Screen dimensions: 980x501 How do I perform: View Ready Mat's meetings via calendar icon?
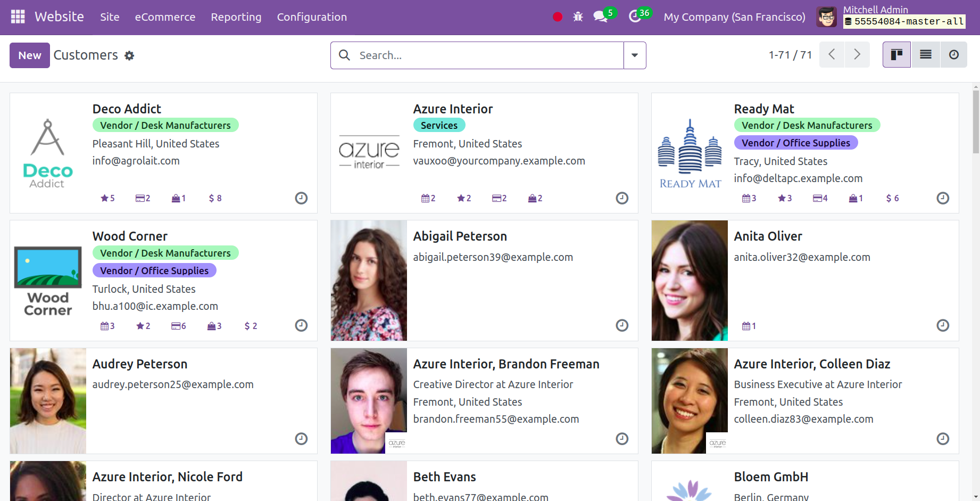[746, 198]
